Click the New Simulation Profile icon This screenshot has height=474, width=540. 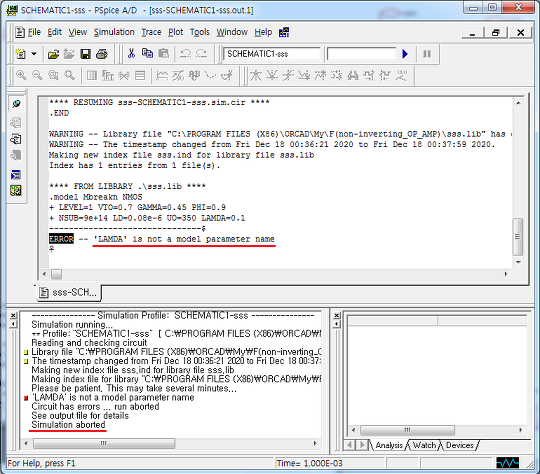pos(21,54)
